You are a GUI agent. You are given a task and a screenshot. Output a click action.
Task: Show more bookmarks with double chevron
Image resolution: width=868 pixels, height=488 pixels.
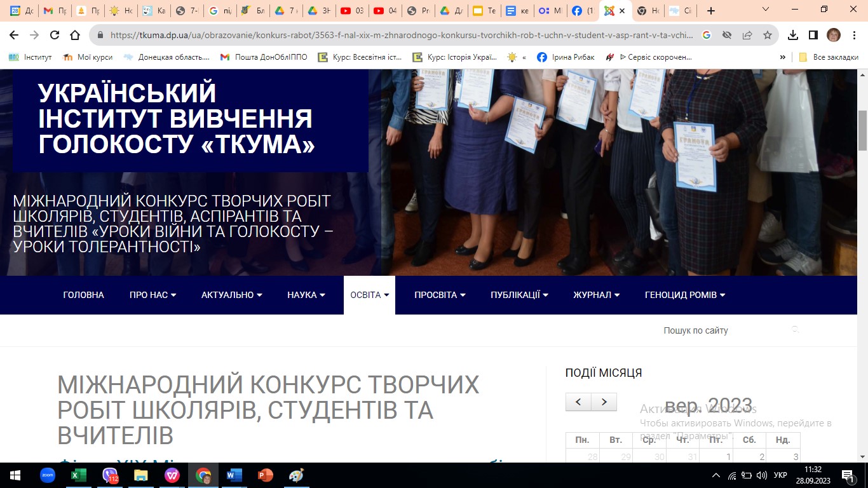coord(782,57)
